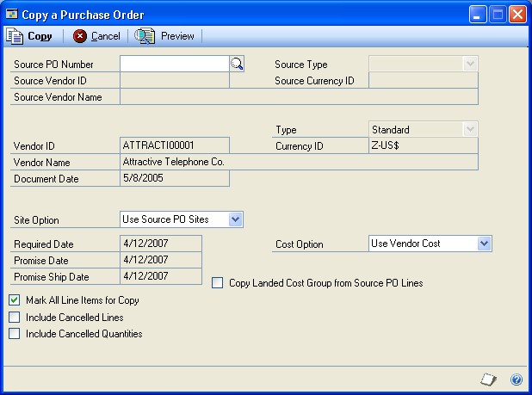
Task: Enable Include Cancelled Lines checkbox
Action: 15,318
